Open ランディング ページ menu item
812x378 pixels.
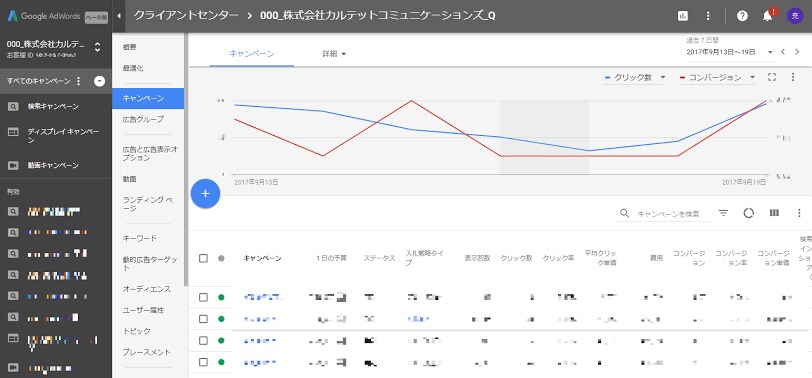pyautogui.click(x=148, y=204)
